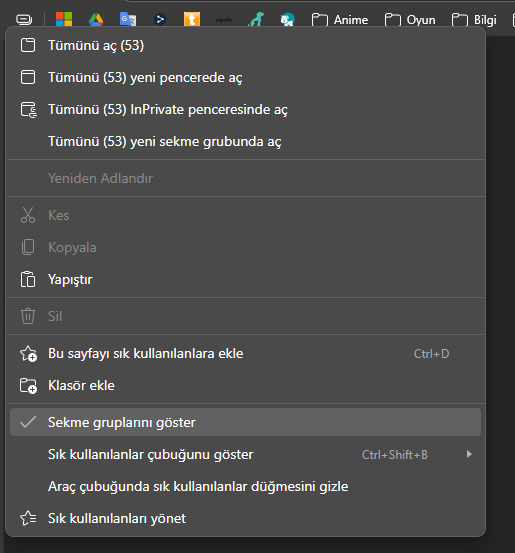Click the orange 't' bookmark icon

192,19
